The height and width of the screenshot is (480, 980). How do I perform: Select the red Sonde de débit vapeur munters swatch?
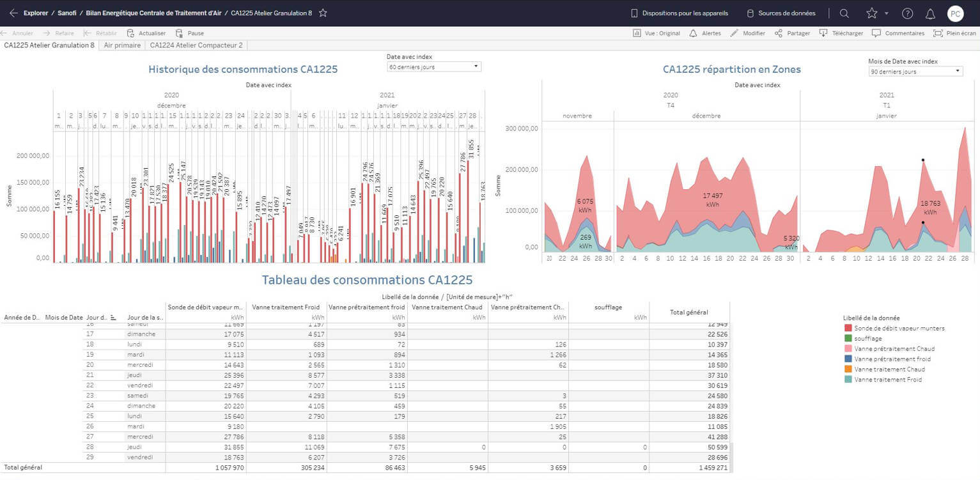[848, 329]
